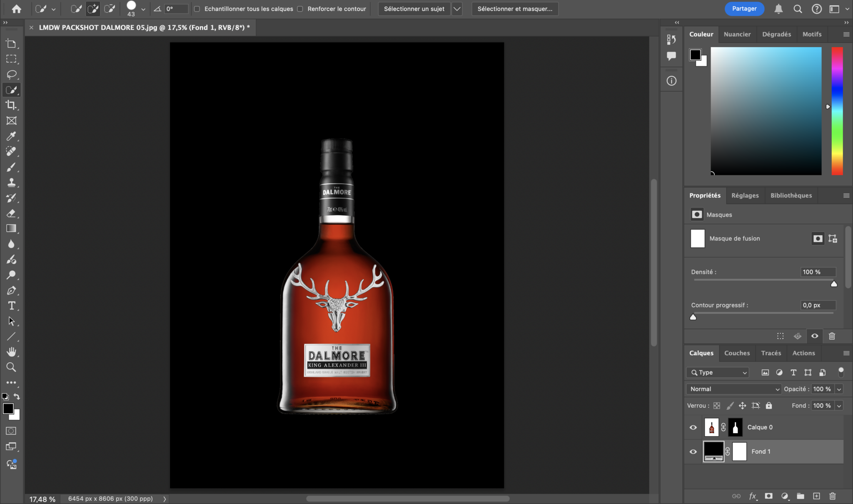The image size is (853, 504).
Task: Select the Eraser tool
Action: [x=11, y=213]
